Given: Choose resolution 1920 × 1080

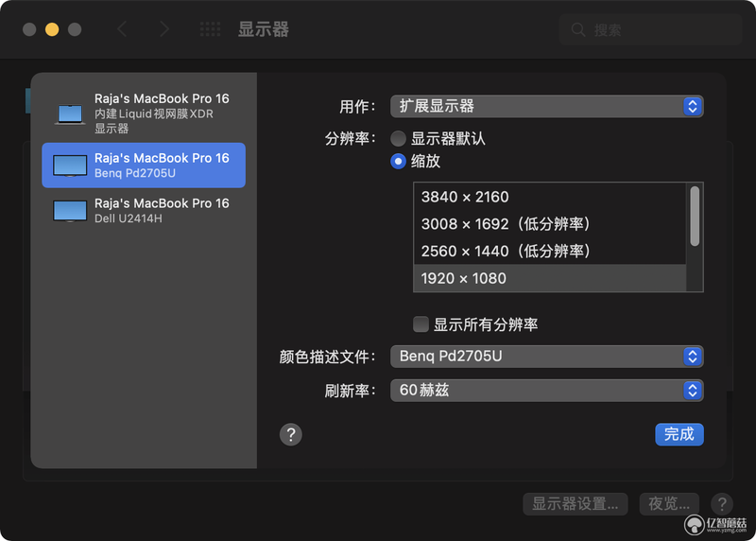Looking at the screenshot, I should tap(550, 278).
